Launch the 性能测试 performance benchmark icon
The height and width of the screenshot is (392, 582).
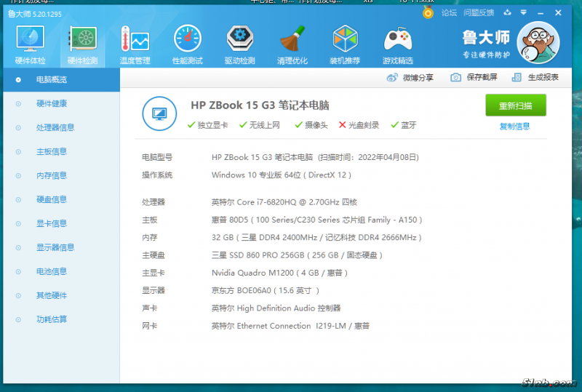187,43
